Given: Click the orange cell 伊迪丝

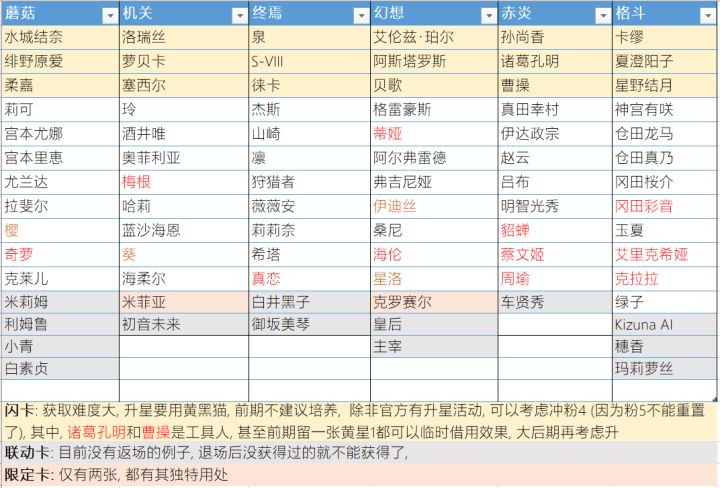Looking at the screenshot, I should [x=434, y=206].
